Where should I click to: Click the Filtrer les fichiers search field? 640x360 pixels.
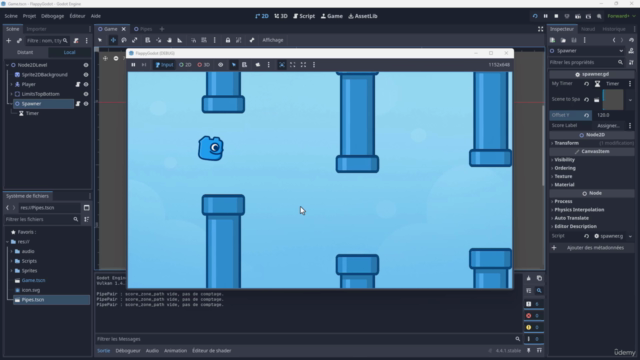coord(42,219)
